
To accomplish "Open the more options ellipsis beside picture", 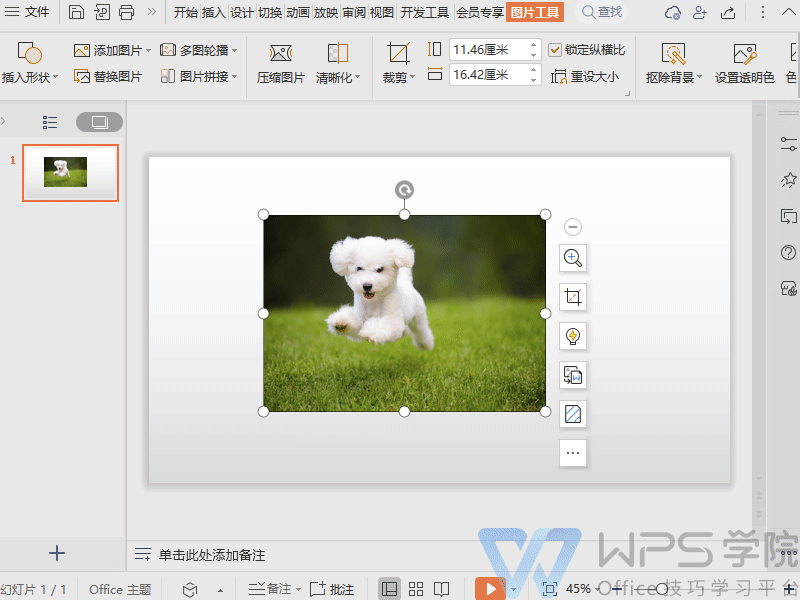I will click(x=573, y=453).
